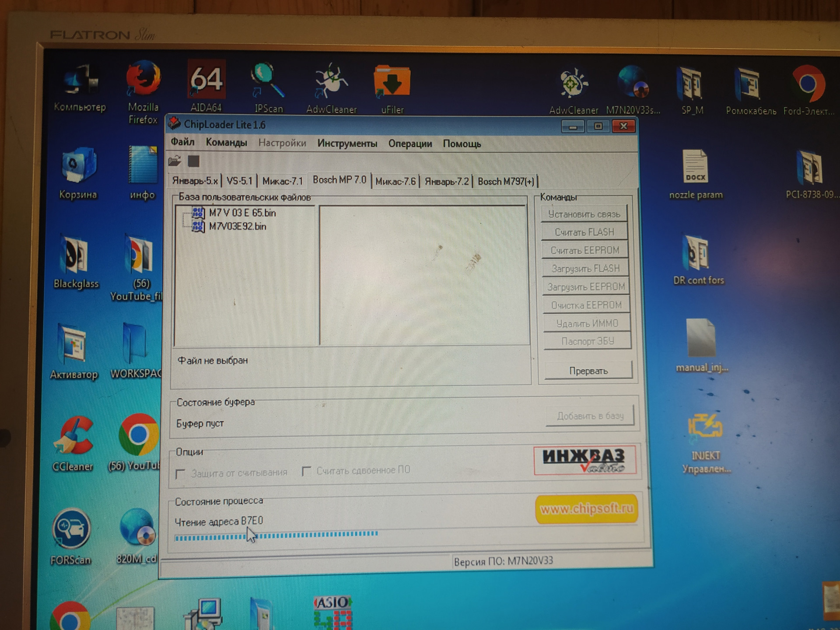The image size is (840, 630).
Task: Switch to the Январь-7.2 tab
Action: [x=446, y=181]
